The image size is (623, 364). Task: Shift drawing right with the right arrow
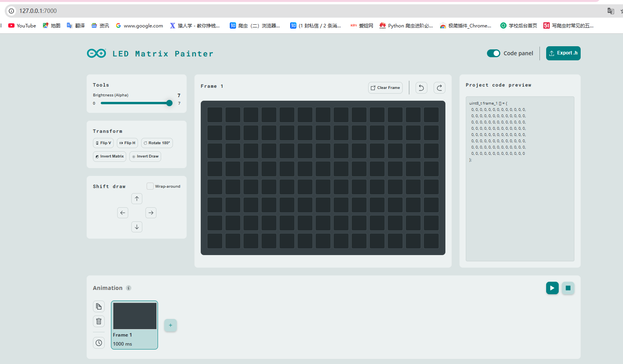click(151, 213)
